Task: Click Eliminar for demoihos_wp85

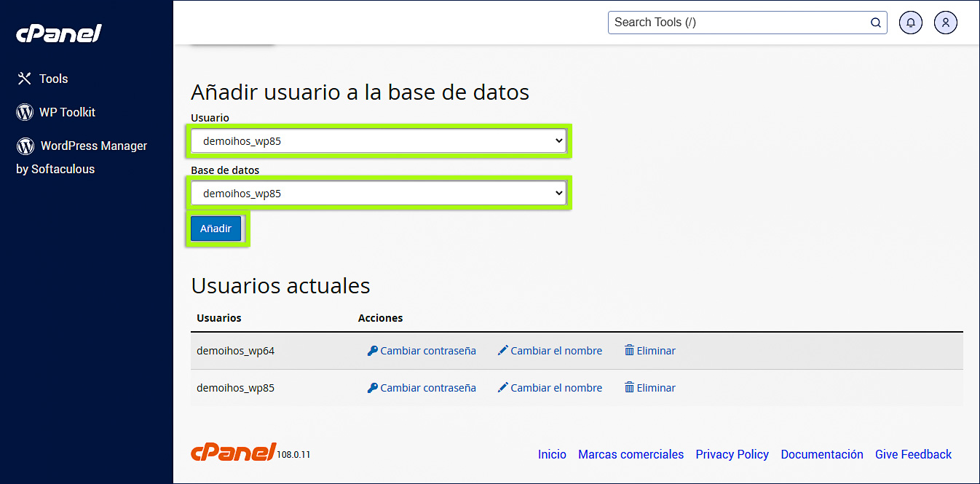Action: [x=650, y=388]
